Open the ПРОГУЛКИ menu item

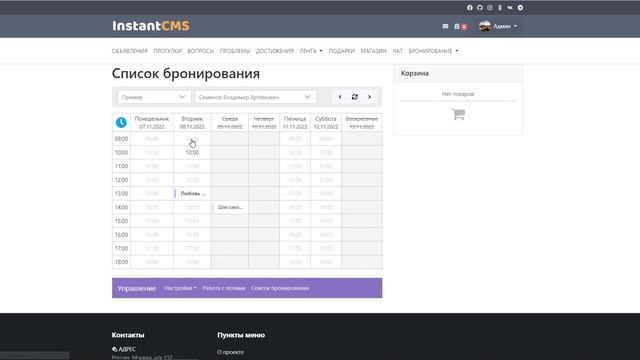[x=167, y=51]
